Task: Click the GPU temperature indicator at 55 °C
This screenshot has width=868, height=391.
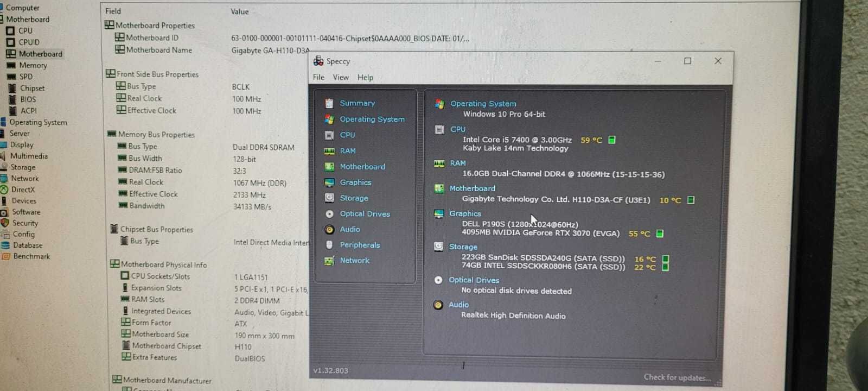Action: 660,234
